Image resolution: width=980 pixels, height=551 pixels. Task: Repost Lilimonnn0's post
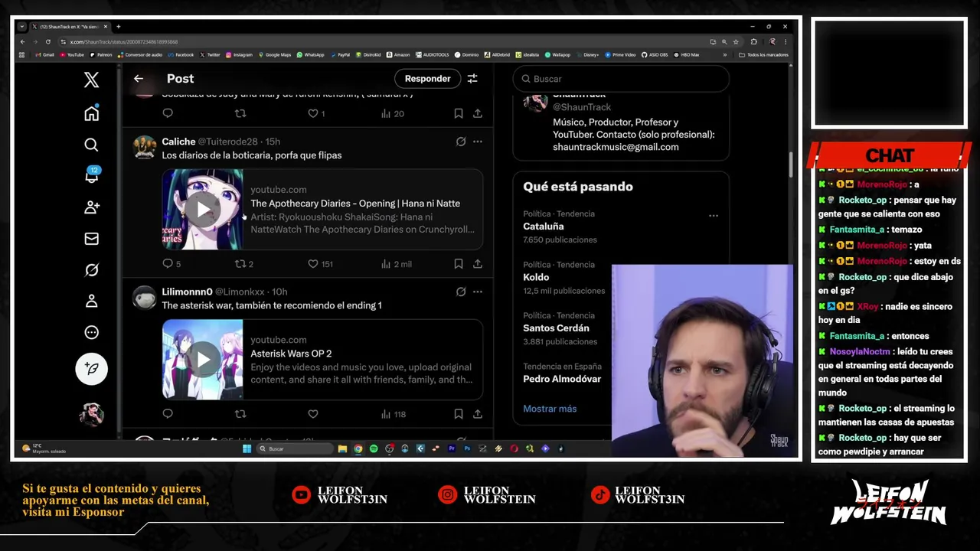[x=240, y=413]
